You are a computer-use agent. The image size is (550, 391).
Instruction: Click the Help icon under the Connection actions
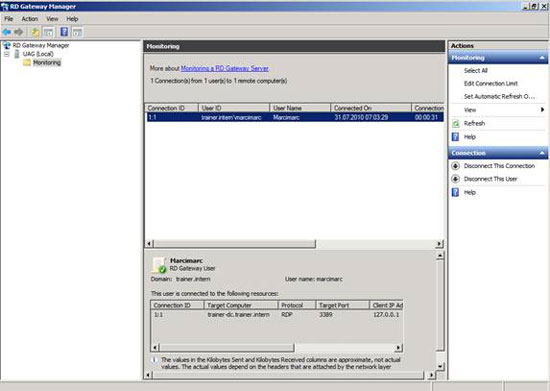[x=455, y=192]
